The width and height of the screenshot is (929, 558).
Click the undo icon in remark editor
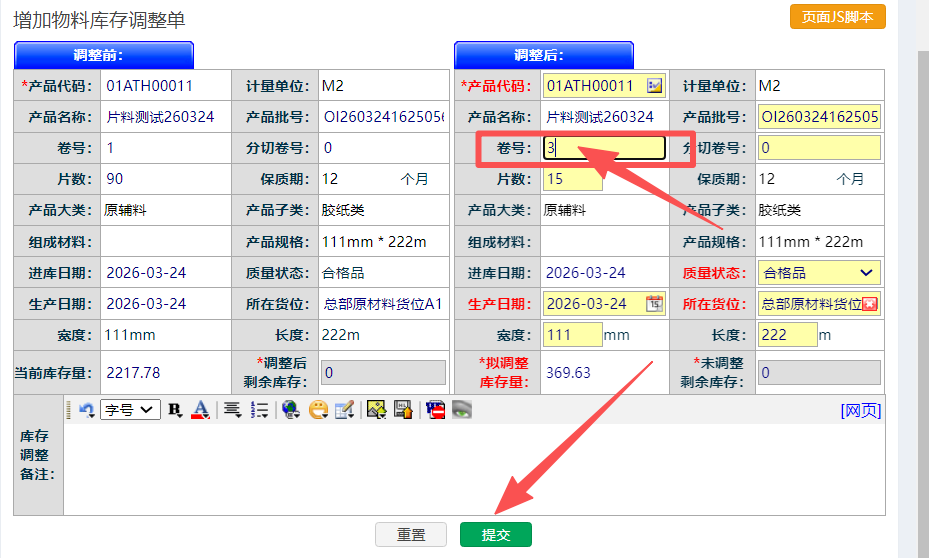(86, 409)
